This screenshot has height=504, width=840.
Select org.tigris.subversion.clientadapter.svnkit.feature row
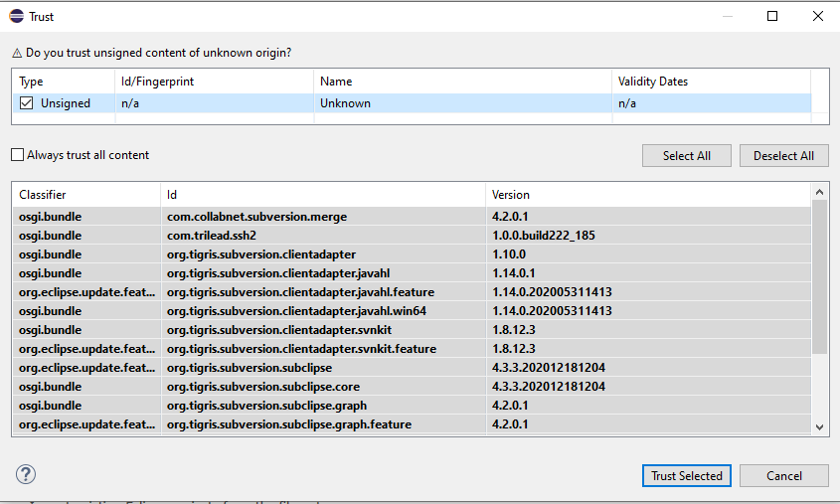pyautogui.click(x=412, y=349)
